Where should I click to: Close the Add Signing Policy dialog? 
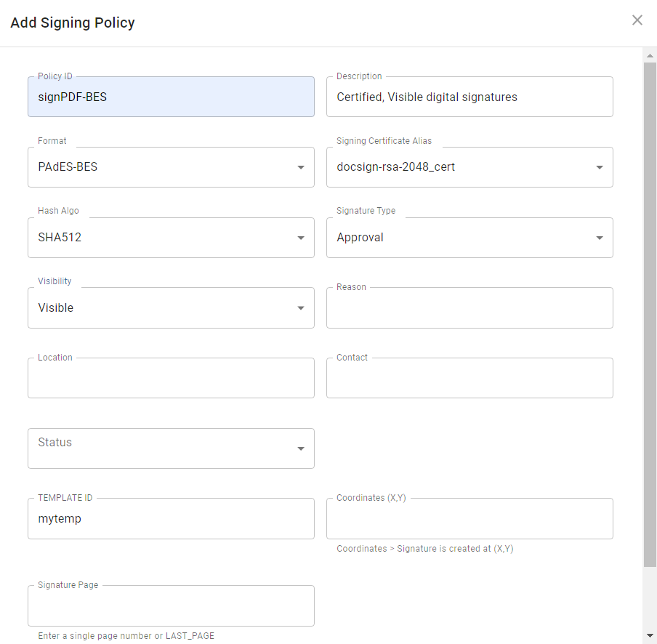coord(637,20)
